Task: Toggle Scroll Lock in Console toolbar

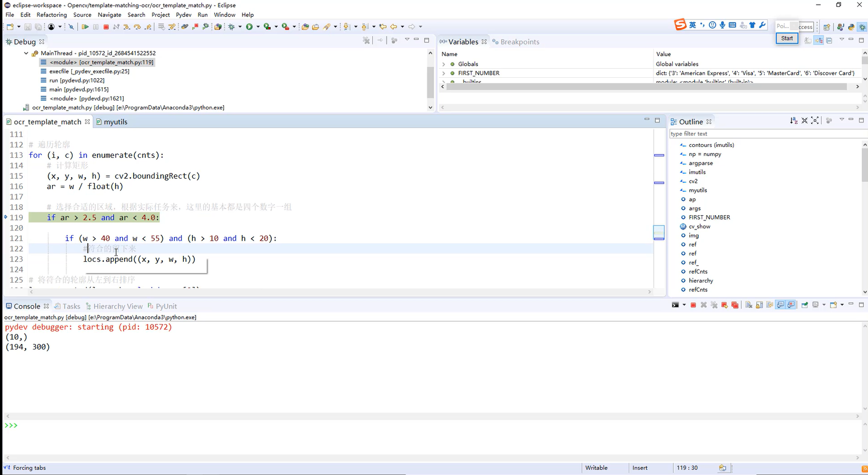Action: point(759,305)
